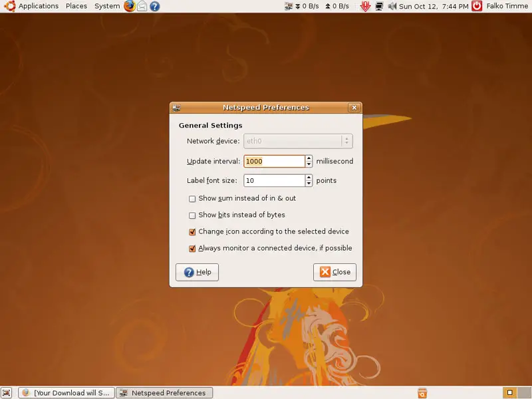
Task: Click the orange tray icon in bottom panel
Action: [422, 393]
